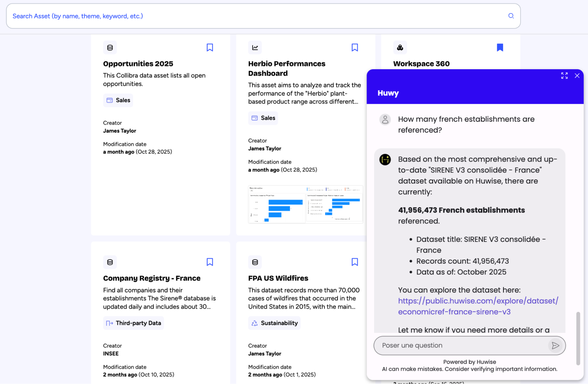The height and width of the screenshot is (384, 588).
Task: Toggle bookmark on Company Registry - France
Action: point(209,262)
